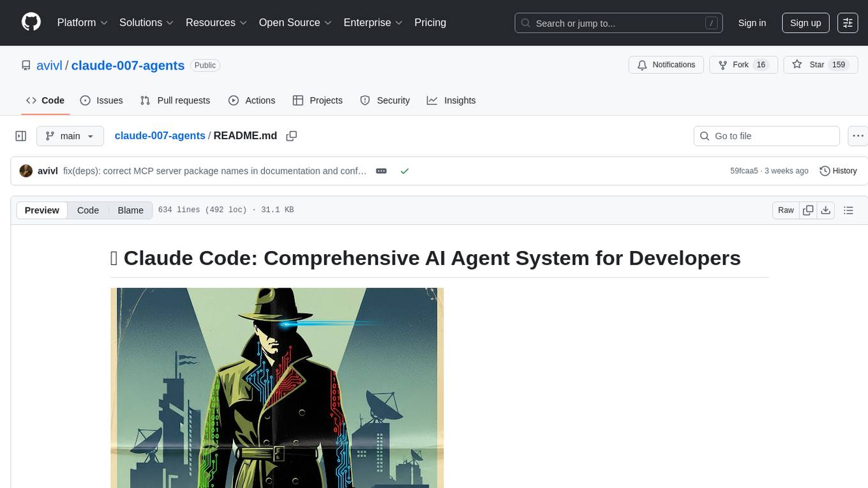Click the Notifications bell button
The image size is (868, 488).
coord(666,65)
